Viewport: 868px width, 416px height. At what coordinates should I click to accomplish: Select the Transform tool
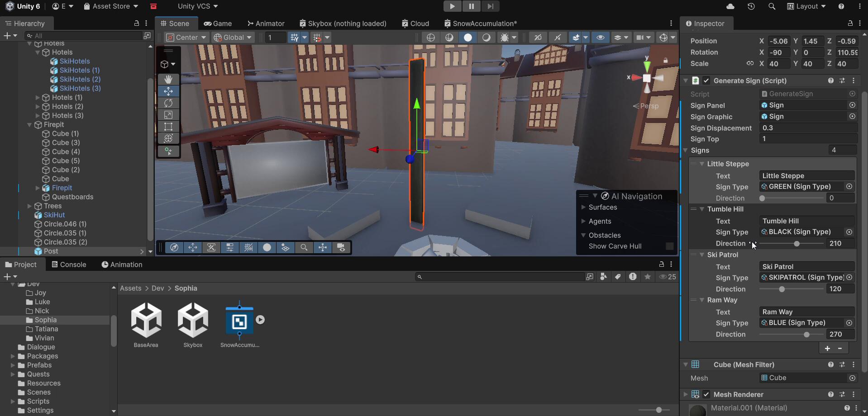[168, 138]
